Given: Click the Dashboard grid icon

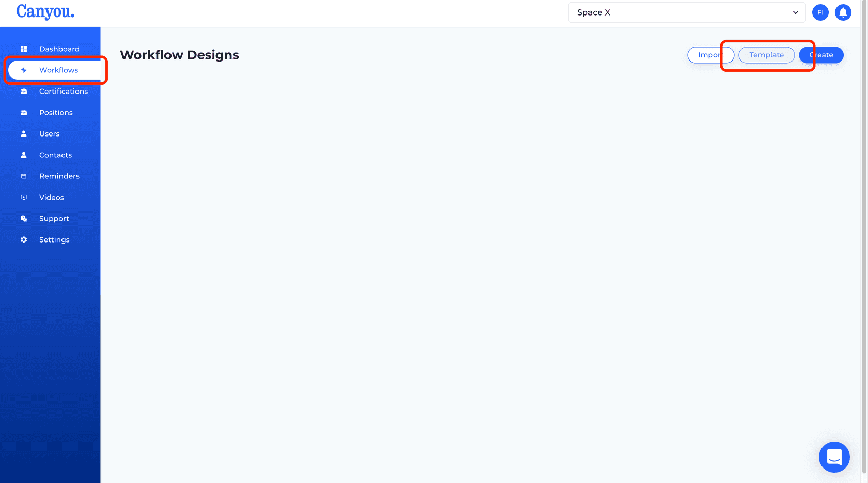Looking at the screenshot, I should point(24,49).
